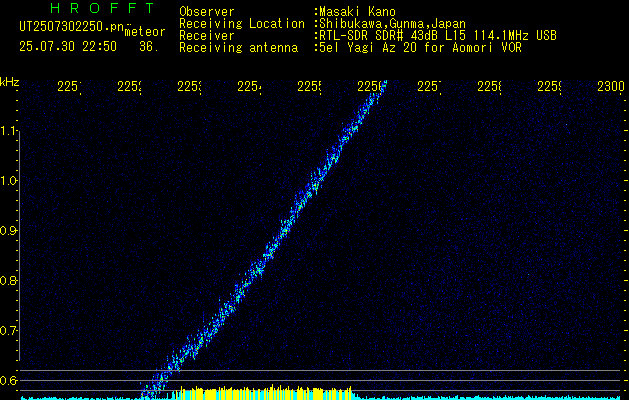Click the 2258 time axis label
Screen dimensions: 629x400
tap(490, 86)
